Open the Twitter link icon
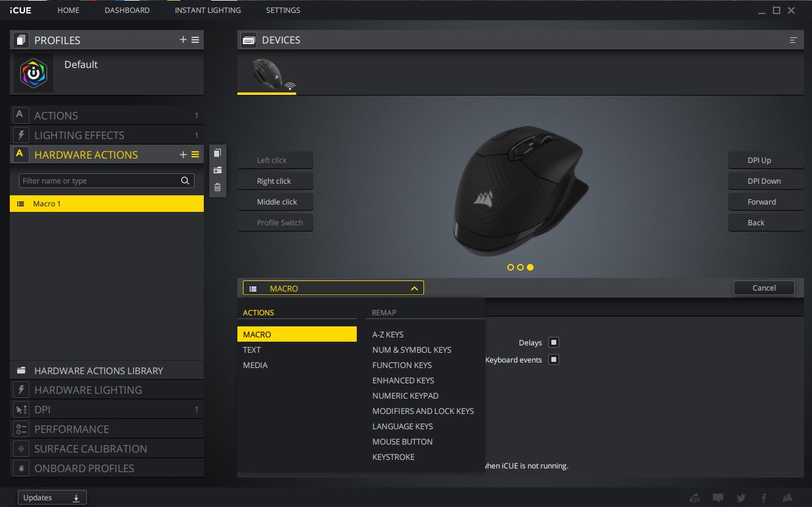This screenshot has width=812, height=507. (741, 498)
